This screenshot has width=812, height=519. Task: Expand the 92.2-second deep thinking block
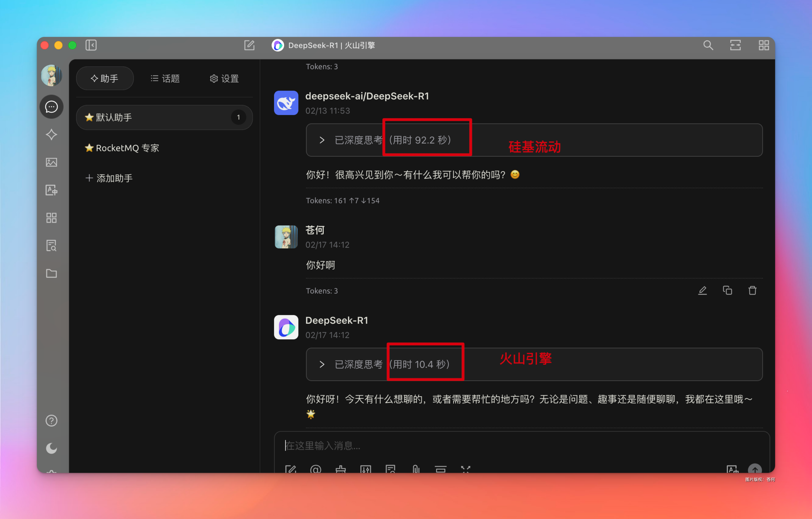(x=322, y=140)
